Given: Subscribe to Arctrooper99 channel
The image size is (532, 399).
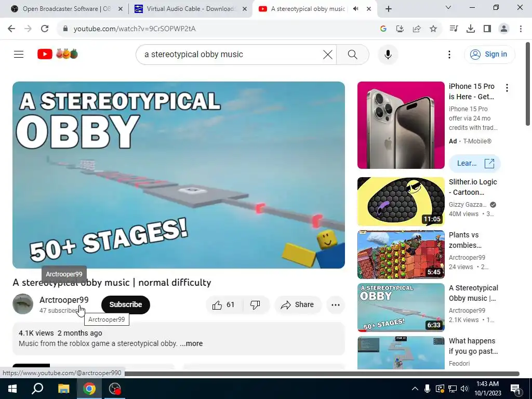Looking at the screenshot, I should coord(126,304).
